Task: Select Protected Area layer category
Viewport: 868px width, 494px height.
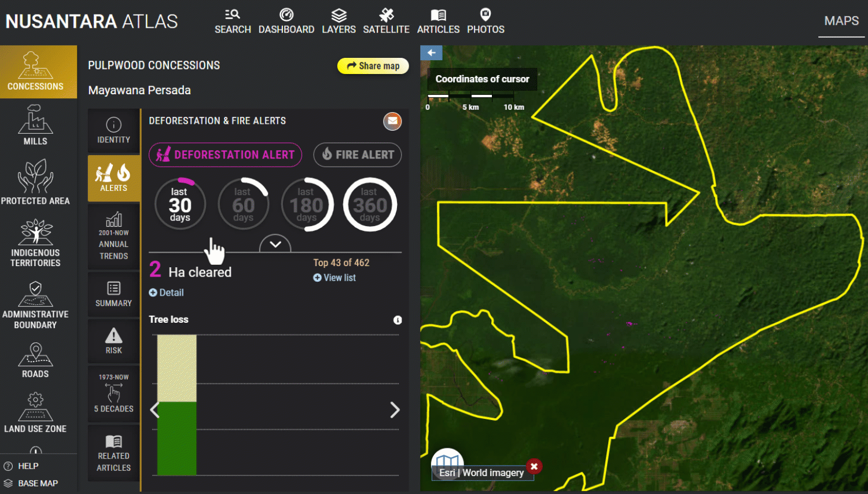Action: coord(35,182)
